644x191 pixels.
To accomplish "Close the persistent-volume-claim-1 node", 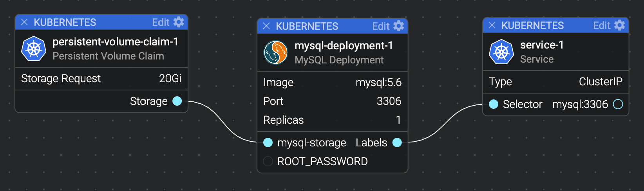I will pyautogui.click(x=24, y=22).
